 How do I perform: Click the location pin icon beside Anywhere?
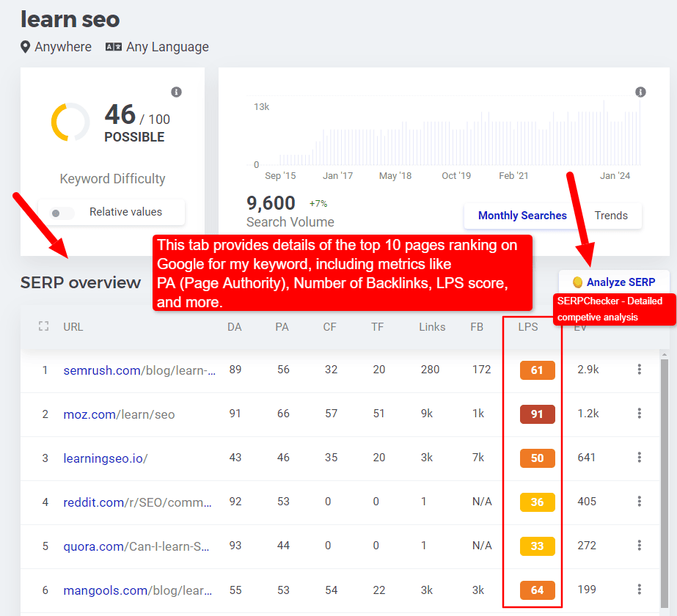(x=26, y=47)
